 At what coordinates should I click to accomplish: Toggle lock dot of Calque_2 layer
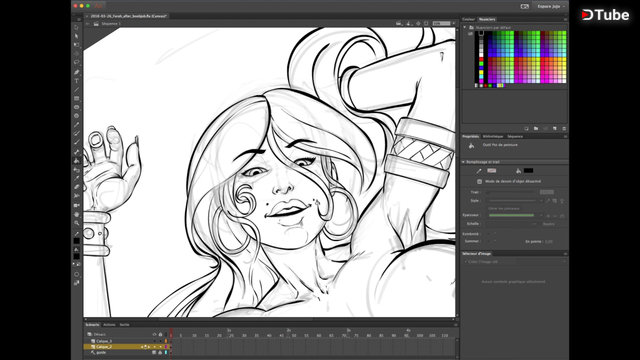160,347
